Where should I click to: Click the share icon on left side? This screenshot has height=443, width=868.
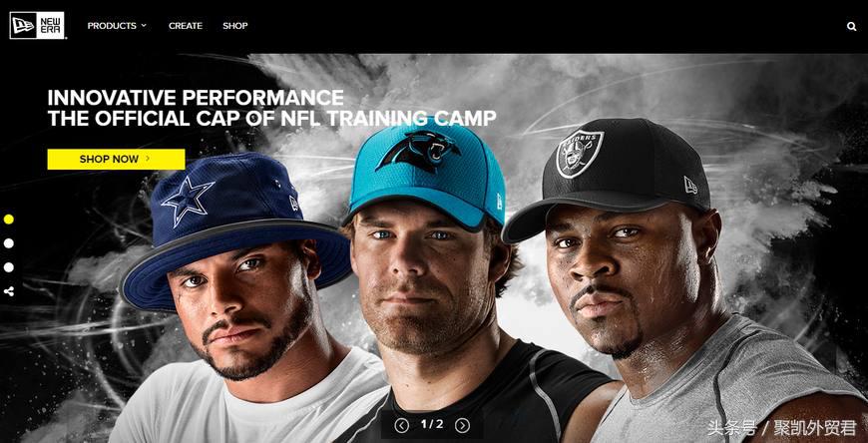(x=9, y=291)
